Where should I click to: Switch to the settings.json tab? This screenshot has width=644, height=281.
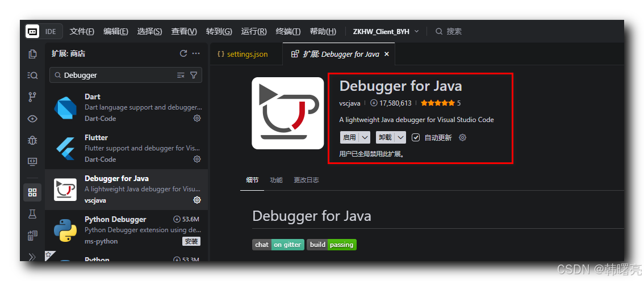click(246, 54)
